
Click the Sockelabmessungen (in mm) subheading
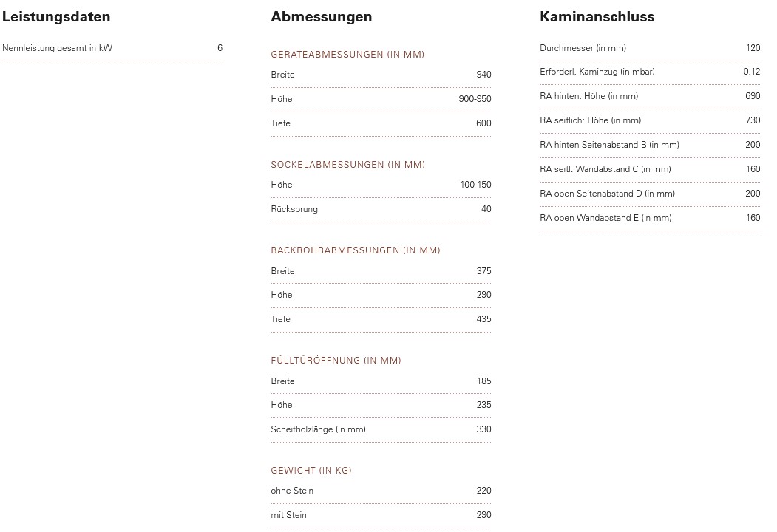pos(347,165)
